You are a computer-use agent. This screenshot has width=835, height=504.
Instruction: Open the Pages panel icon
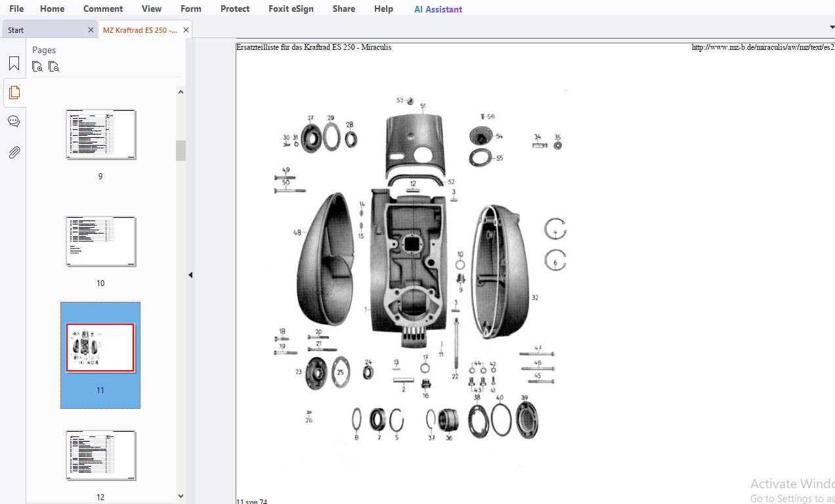point(14,93)
